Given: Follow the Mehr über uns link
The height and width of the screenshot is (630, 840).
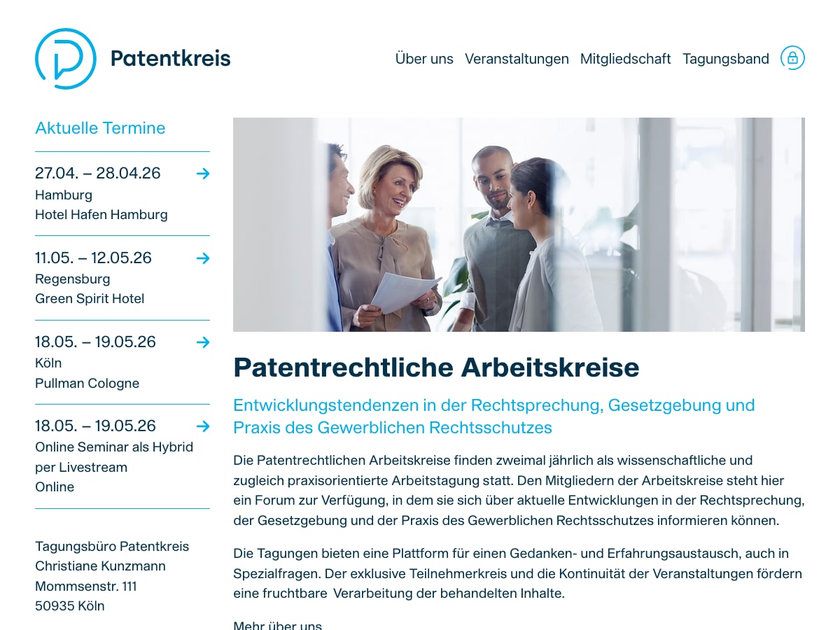Looking at the screenshot, I should pos(277,626).
